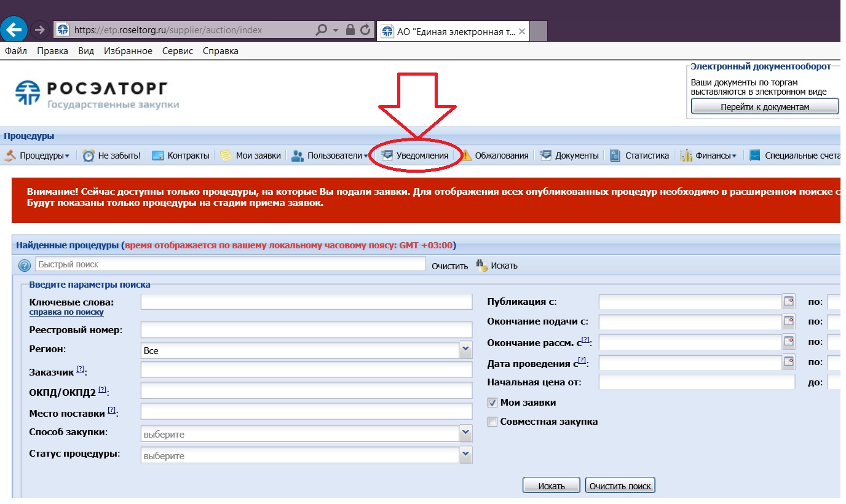Expand the Регион dropdown list
Screen dimensions: 846x504
pos(465,350)
